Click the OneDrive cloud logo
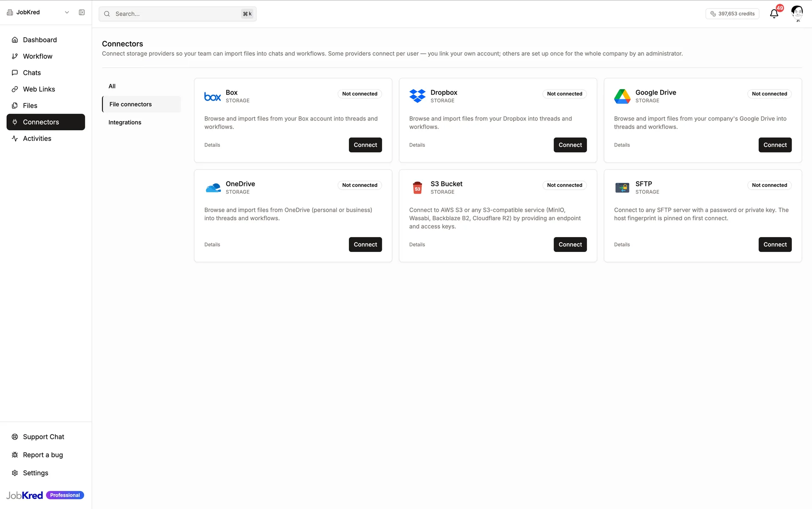 click(213, 188)
